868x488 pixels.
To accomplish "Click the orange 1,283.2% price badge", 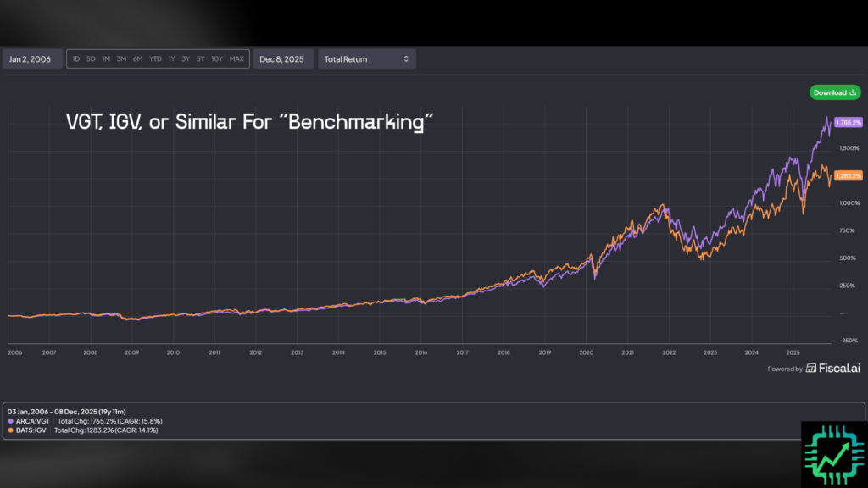I will coord(848,175).
